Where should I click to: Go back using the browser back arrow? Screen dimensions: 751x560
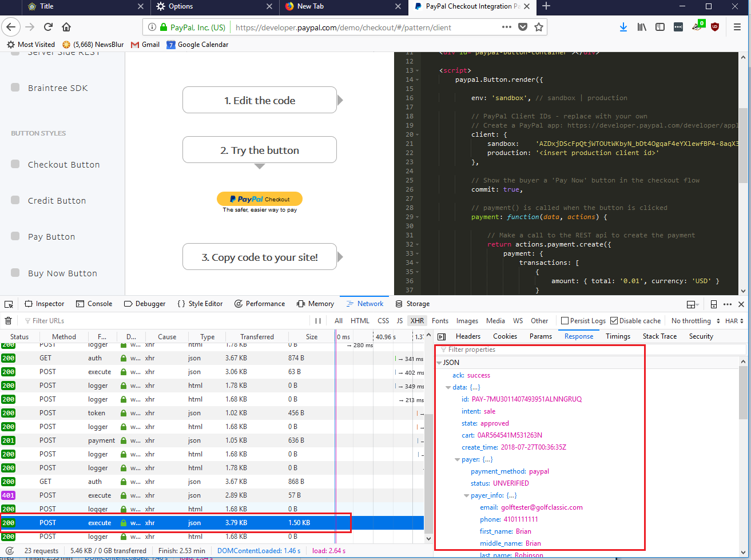click(11, 27)
